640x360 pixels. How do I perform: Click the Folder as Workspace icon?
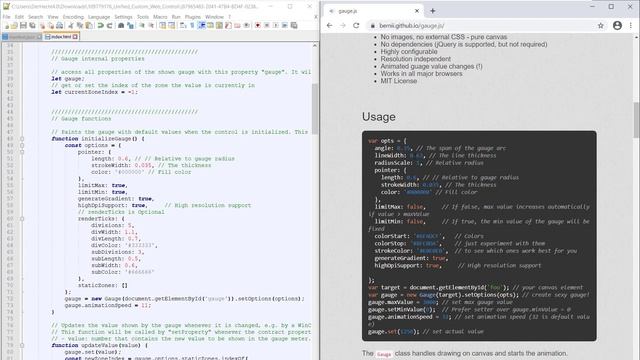pyautogui.click(x=237, y=25)
